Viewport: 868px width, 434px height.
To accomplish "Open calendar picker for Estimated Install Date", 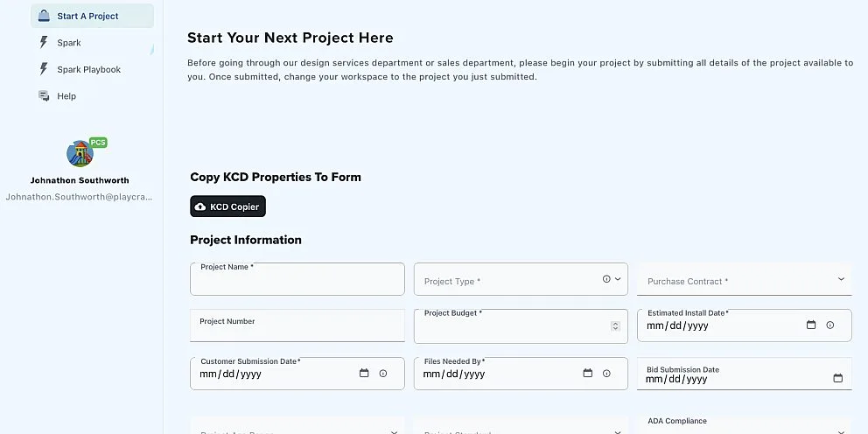I will coord(811,325).
